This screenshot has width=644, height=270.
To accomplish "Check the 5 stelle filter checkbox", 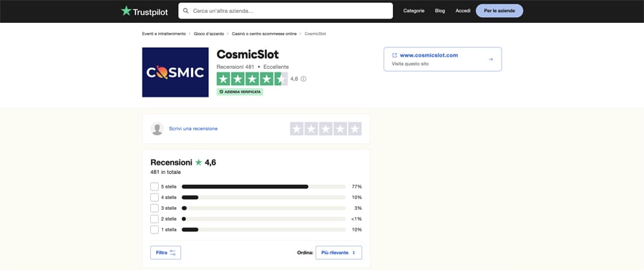I will [x=155, y=187].
